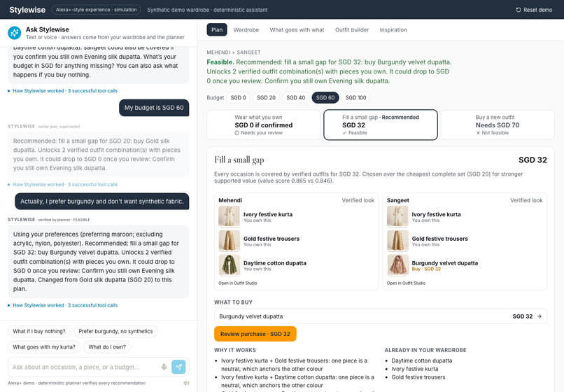Click the Alexa+-style experience simulation badge
Image resolution: width=564 pixels, height=392 pixels.
[x=96, y=10]
